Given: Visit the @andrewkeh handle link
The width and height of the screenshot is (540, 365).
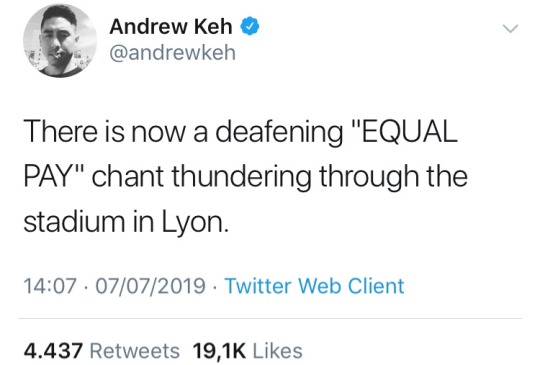Looking at the screenshot, I should (173, 53).
